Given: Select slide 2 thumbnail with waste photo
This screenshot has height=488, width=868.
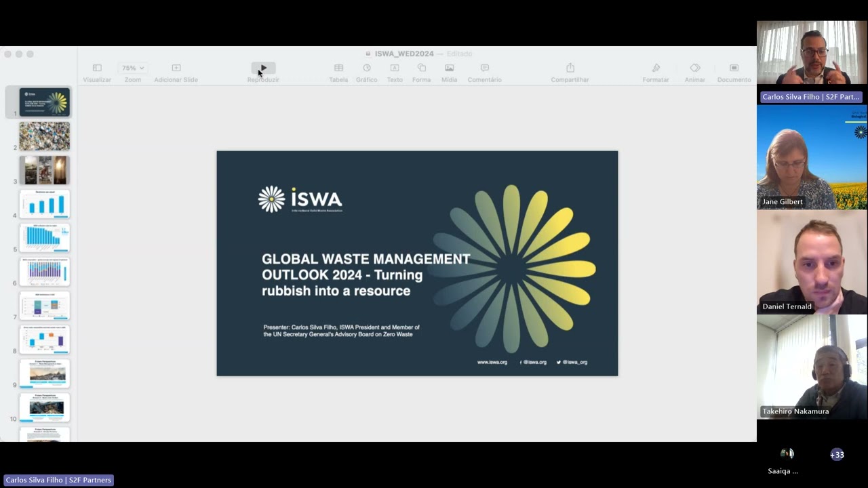Looking at the screenshot, I should (x=44, y=136).
